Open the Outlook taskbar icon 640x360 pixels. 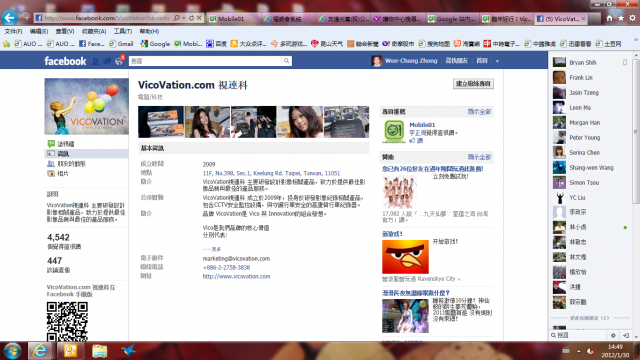[x=70, y=351]
